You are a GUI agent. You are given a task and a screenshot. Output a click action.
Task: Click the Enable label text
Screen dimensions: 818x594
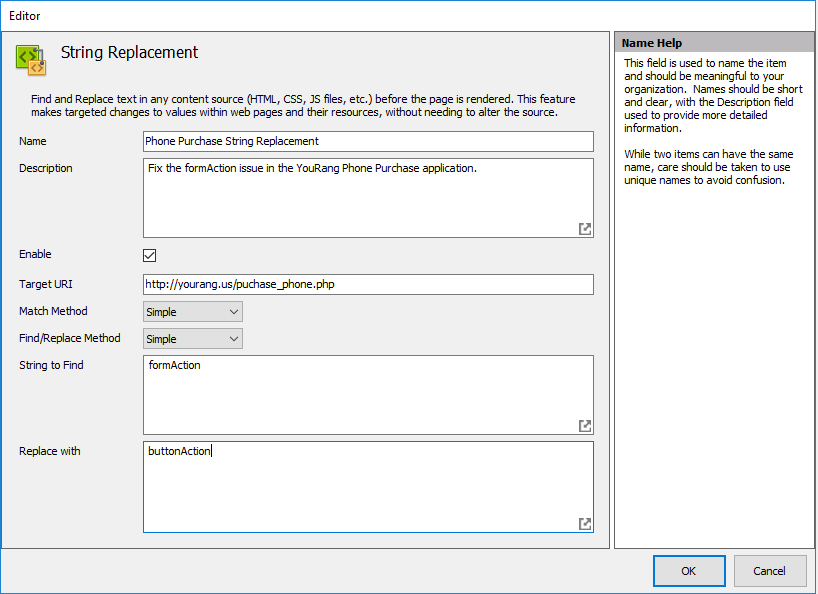click(x=36, y=255)
